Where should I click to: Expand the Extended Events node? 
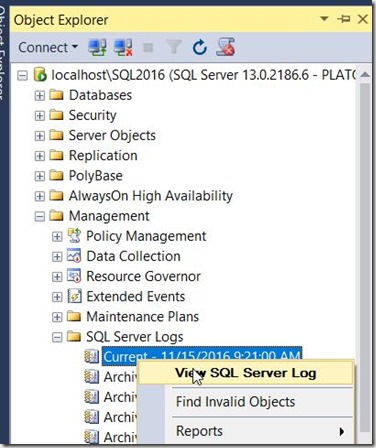[x=57, y=297]
